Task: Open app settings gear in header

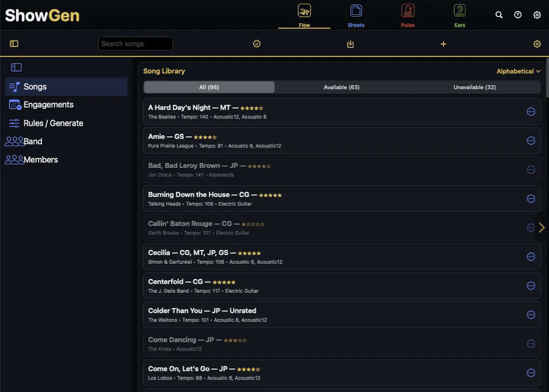Action: click(537, 15)
